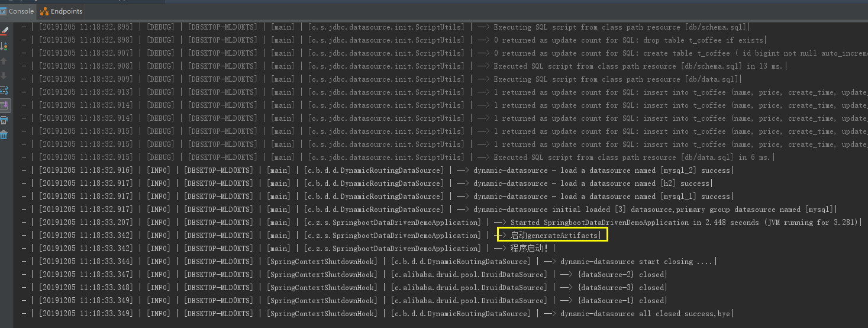Screen dimensions: 868x328
Task: Click log line 'create table t_coffee'
Action: coord(444,53)
